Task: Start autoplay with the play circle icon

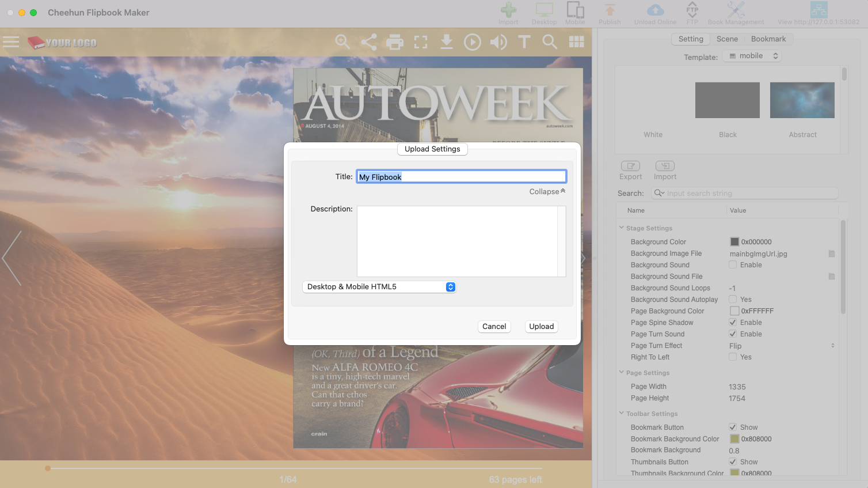Action: tap(473, 42)
